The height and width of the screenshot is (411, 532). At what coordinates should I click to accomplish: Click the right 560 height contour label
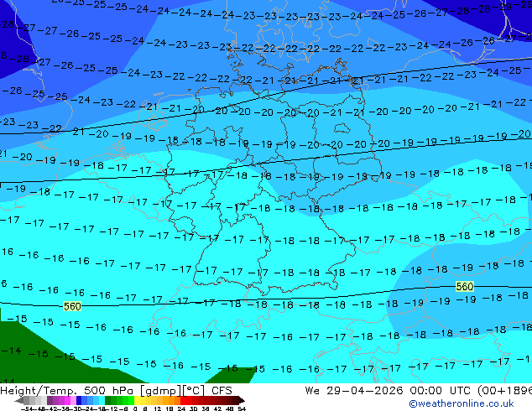465,287
